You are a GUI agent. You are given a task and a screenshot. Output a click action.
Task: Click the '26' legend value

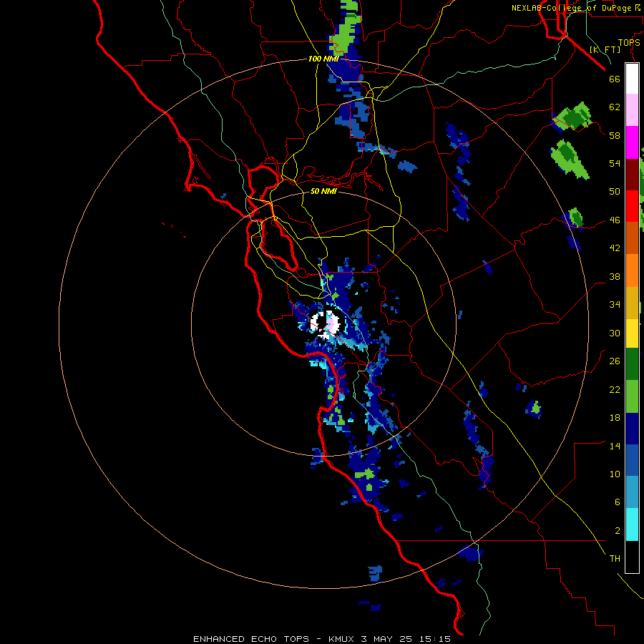pos(615,361)
